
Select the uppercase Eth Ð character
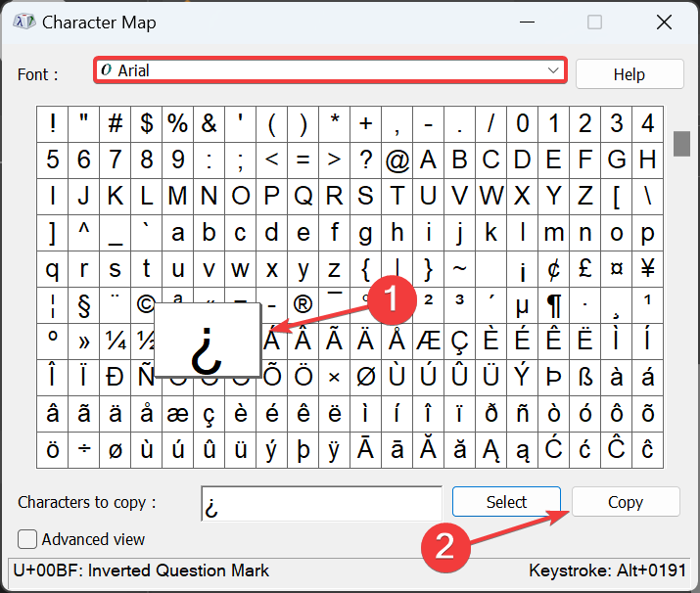tap(116, 378)
